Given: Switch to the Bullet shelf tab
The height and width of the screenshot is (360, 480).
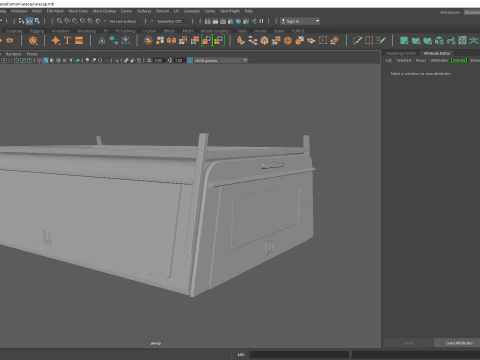Looking at the screenshot, I should [x=279, y=31].
